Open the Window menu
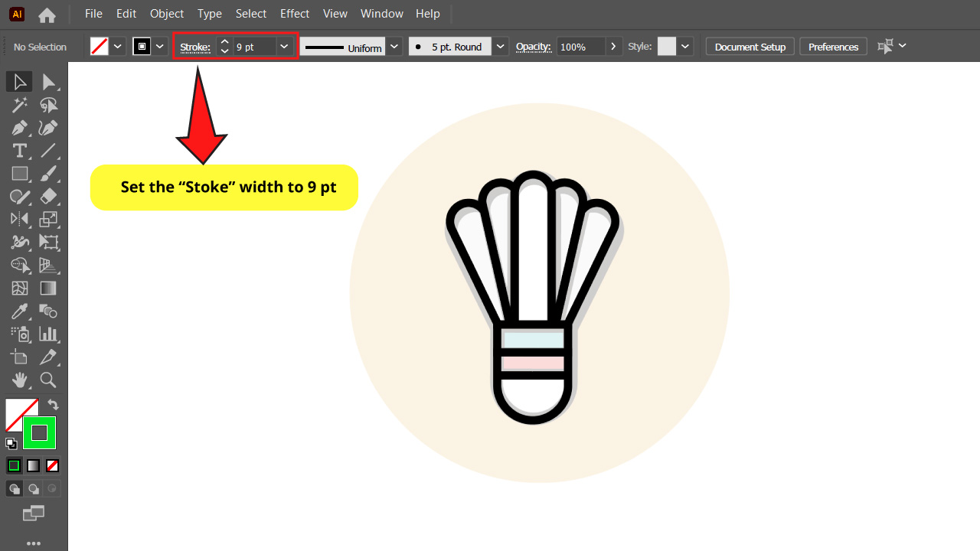The height and width of the screenshot is (551, 980). click(381, 13)
